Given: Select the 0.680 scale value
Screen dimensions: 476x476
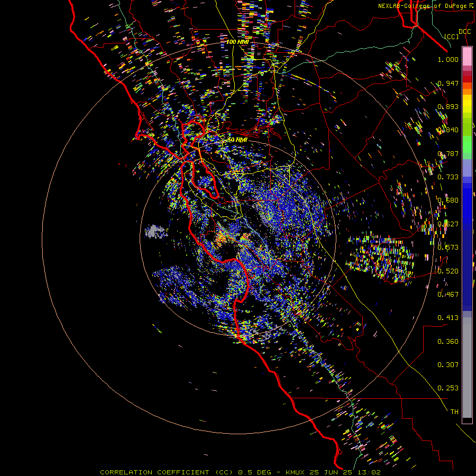Looking at the screenshot, I should [448, 200].
